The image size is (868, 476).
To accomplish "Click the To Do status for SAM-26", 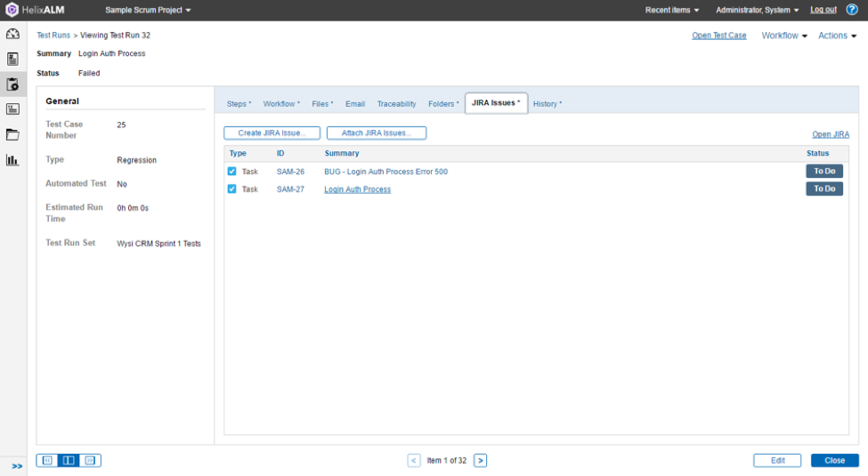I will pos(824,171).
